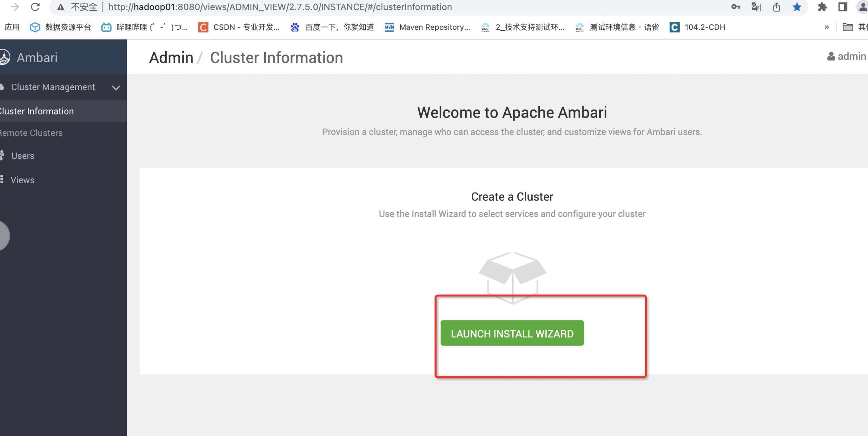Open Views in sidebar

[x=22, y=180]
